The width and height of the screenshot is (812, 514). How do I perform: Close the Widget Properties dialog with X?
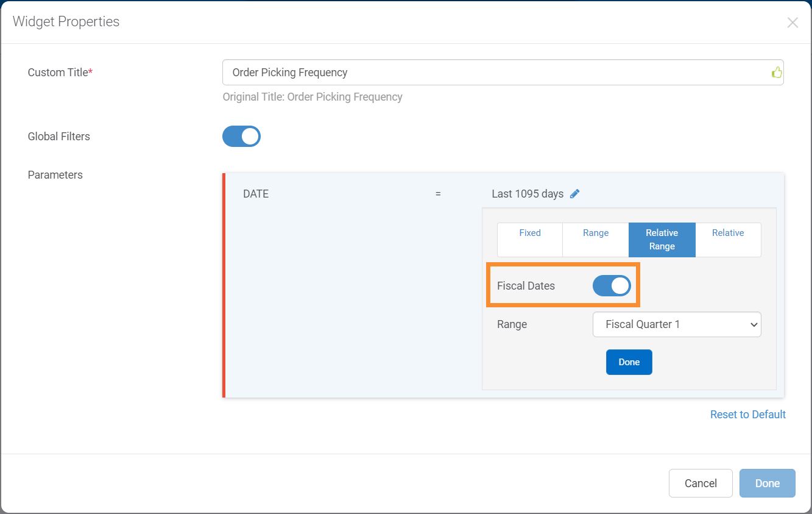792,23
